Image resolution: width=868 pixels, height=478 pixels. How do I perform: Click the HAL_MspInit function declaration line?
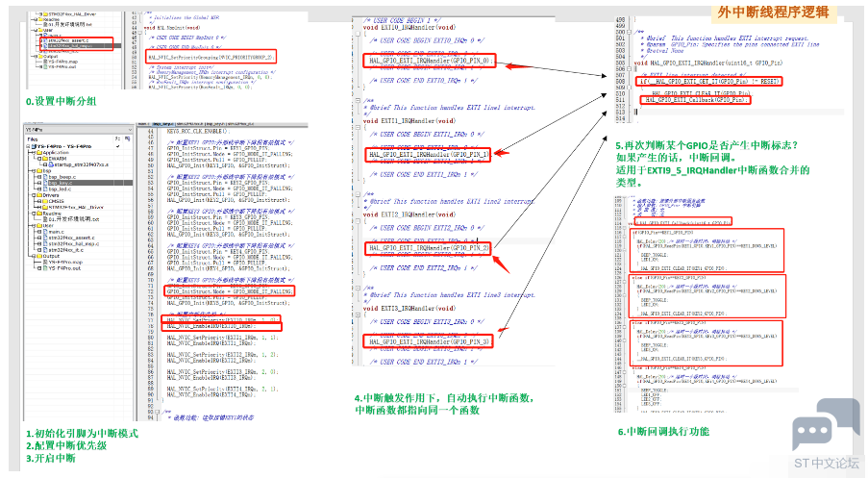172,27
